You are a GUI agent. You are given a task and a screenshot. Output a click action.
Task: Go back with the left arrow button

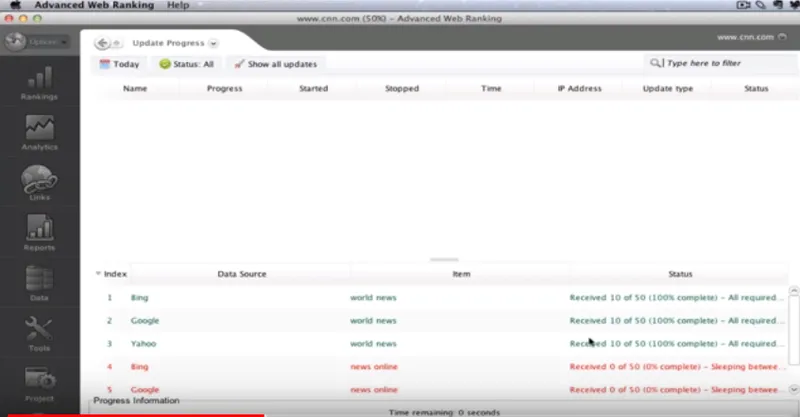coord(102,43)
